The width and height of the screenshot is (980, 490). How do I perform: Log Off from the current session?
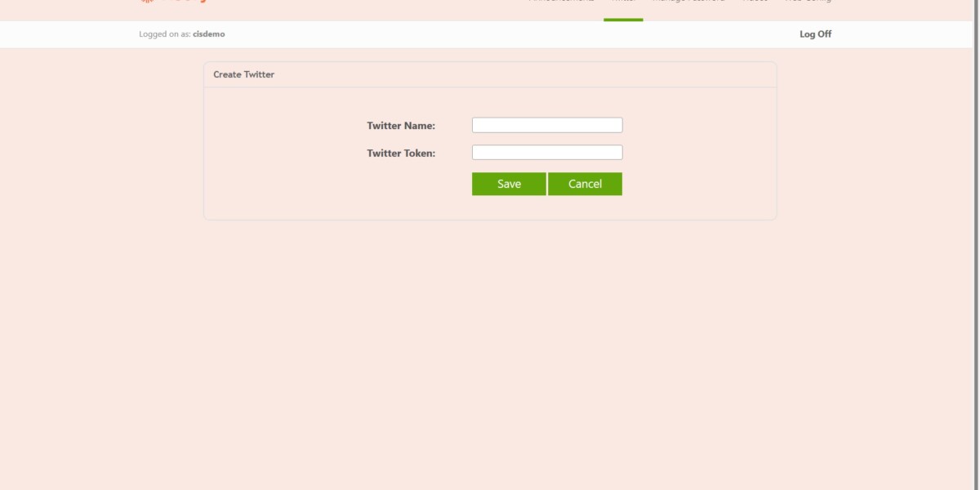click(x=815, y=34)
